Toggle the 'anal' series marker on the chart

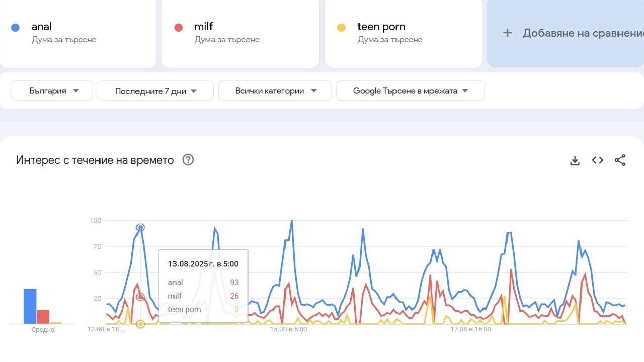[140, 227]
